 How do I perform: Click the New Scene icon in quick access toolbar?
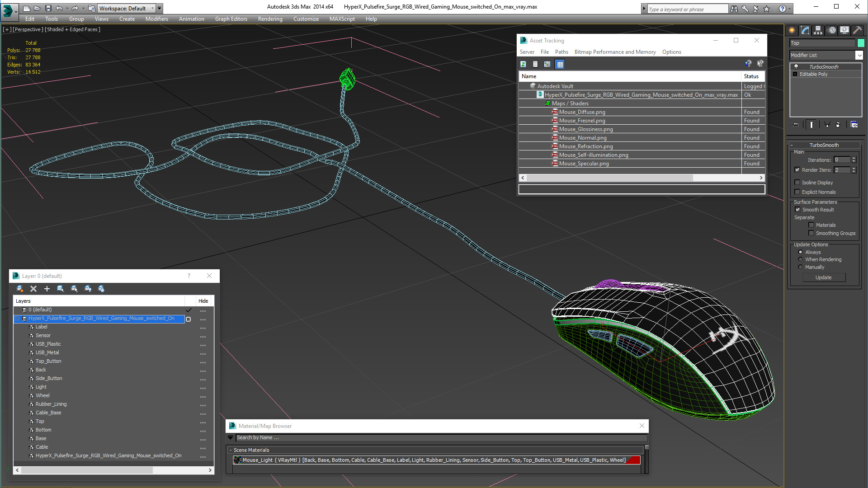pos(27,8)
